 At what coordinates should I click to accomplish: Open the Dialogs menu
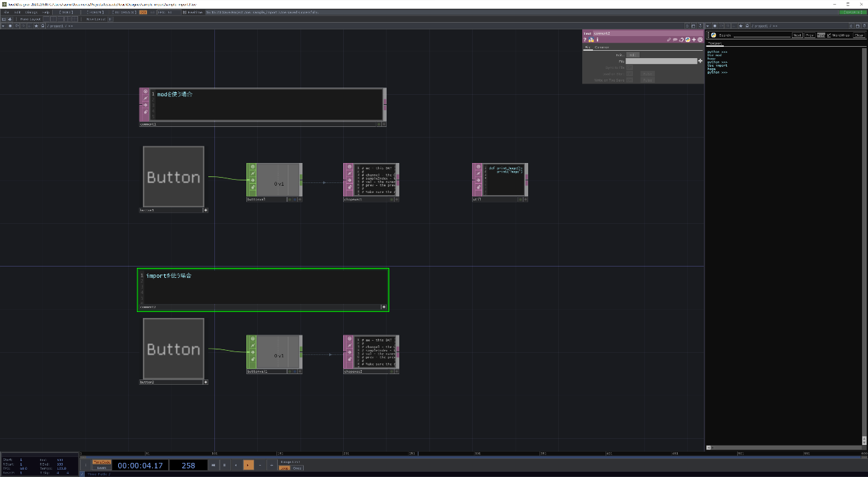31,12
